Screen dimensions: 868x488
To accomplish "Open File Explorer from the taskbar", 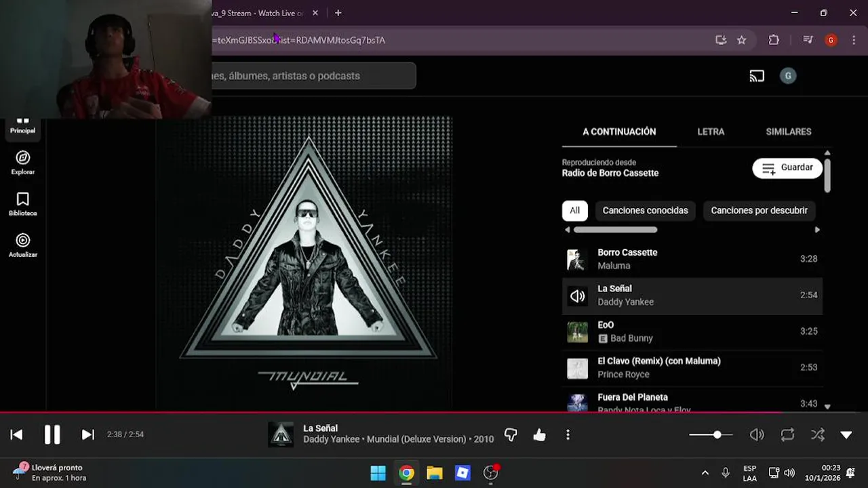I will (x=435, y=473).
